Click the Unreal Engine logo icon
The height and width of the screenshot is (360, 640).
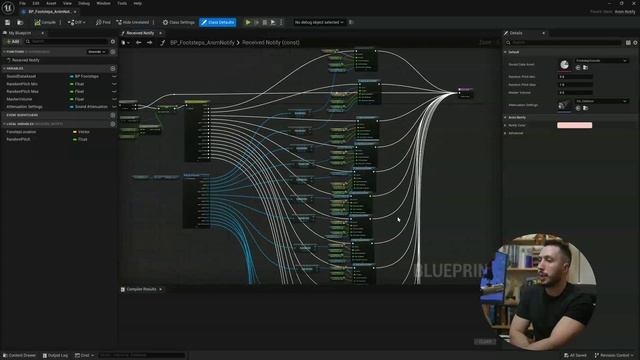click(x=8, y=7)
